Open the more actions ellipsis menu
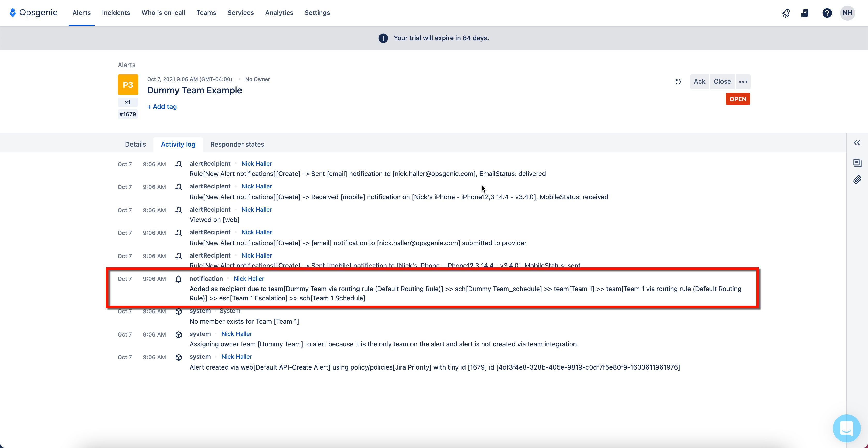 [x=743, y=82]
